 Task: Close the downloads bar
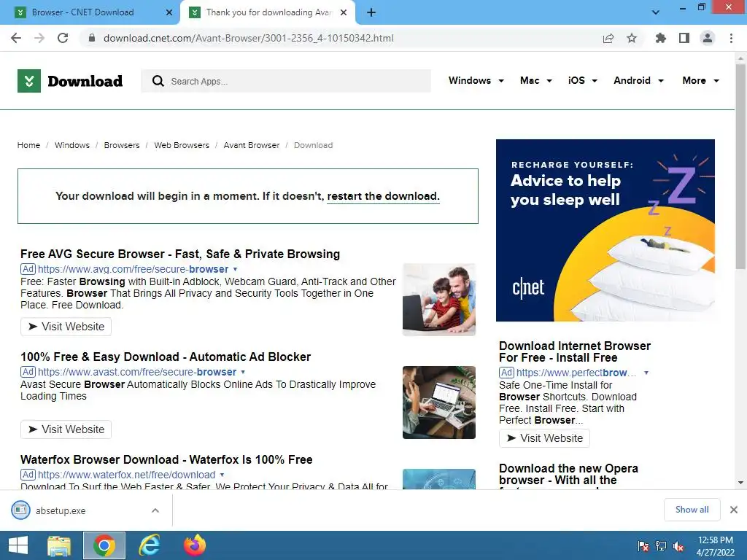pyautogui.click(x=734, y=510)
